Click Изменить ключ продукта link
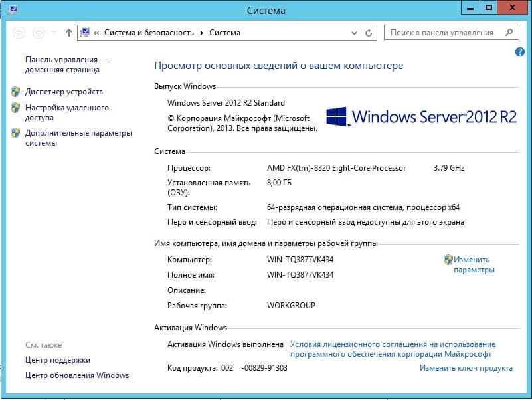532x400 pixels. point(466,368)
